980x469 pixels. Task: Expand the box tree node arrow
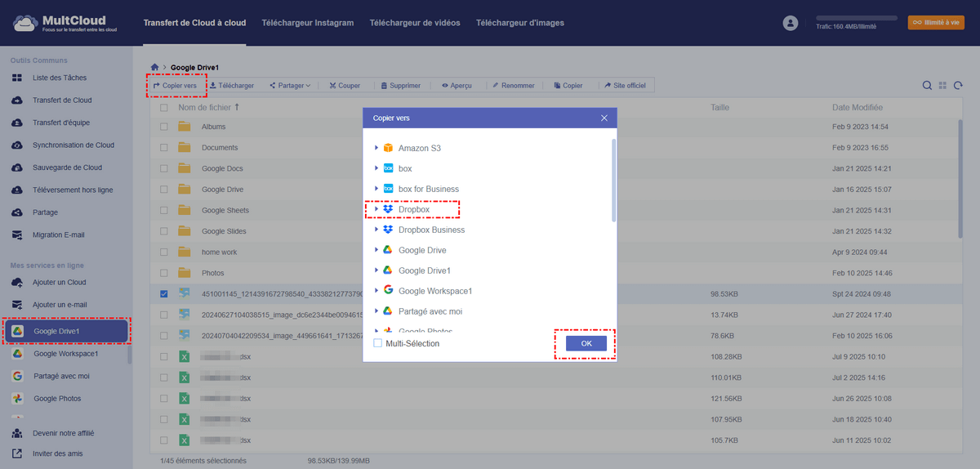(x=376, y=168)
